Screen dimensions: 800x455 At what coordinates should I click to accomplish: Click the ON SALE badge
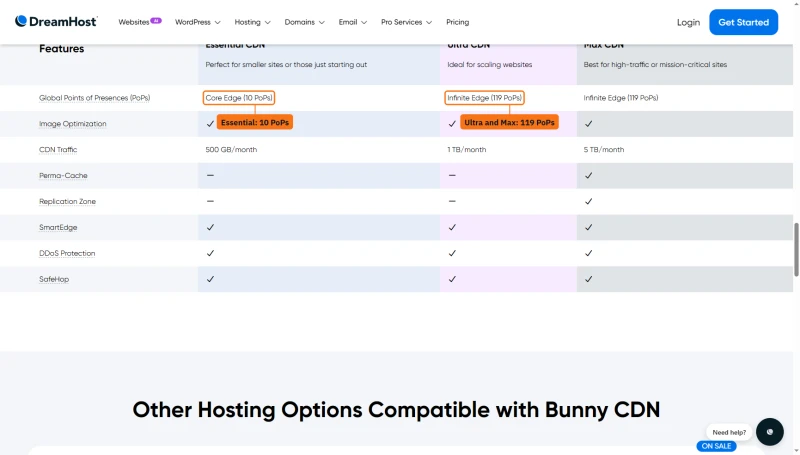[716, 446]
